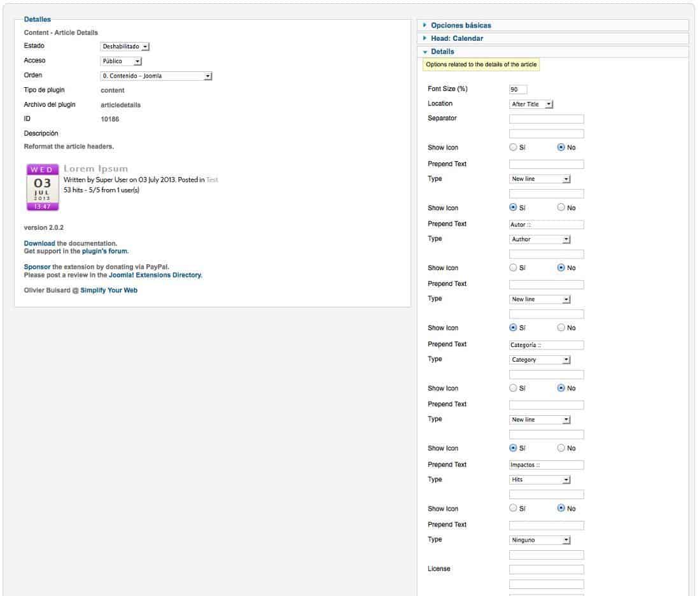Open the Orden dropdown list

156,76
